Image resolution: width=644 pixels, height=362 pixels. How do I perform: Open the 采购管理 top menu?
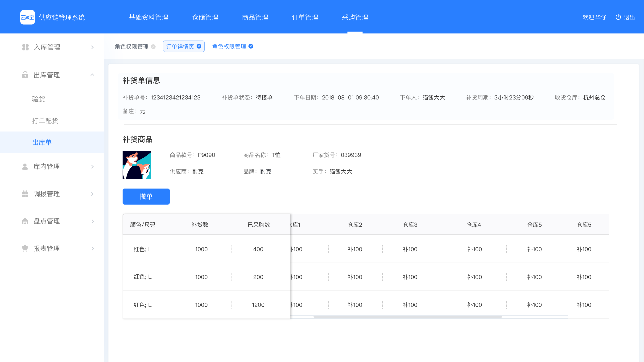[355, 17]
